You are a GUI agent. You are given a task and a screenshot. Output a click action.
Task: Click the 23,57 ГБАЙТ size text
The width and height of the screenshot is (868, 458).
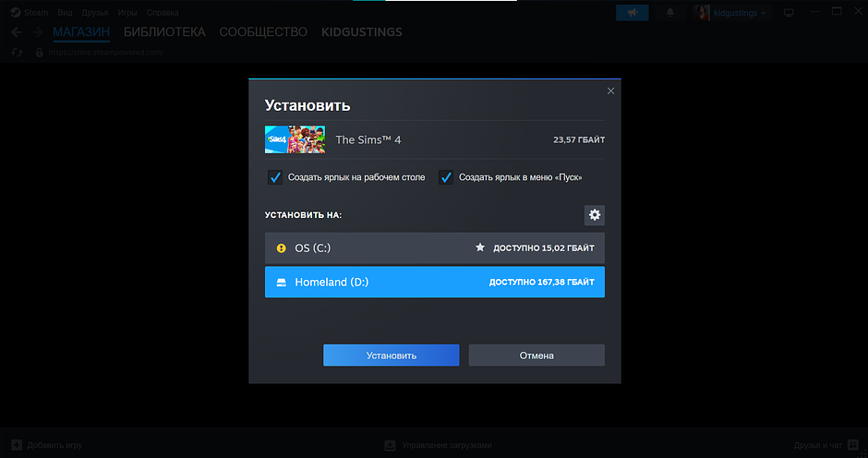point(579,139)
